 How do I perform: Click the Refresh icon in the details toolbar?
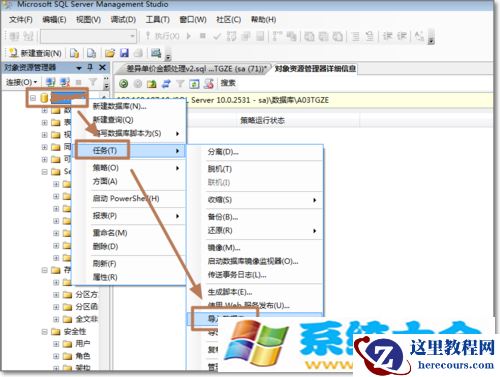tap(194, 84)
